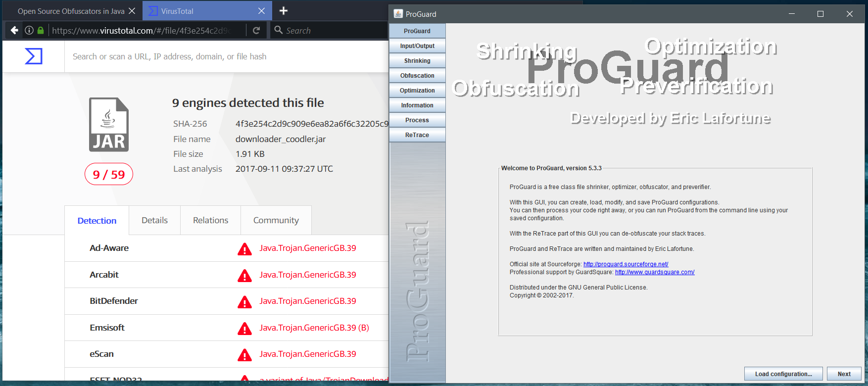Select the ReTrace panel in ProGuard

coord(417,135)
